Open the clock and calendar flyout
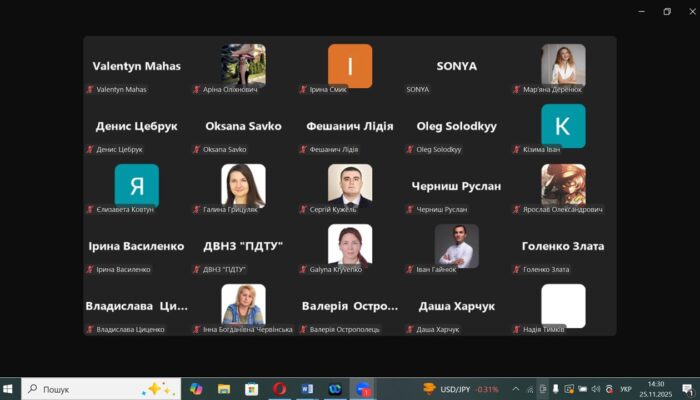The image size is (700, 400). pos(656,388)
